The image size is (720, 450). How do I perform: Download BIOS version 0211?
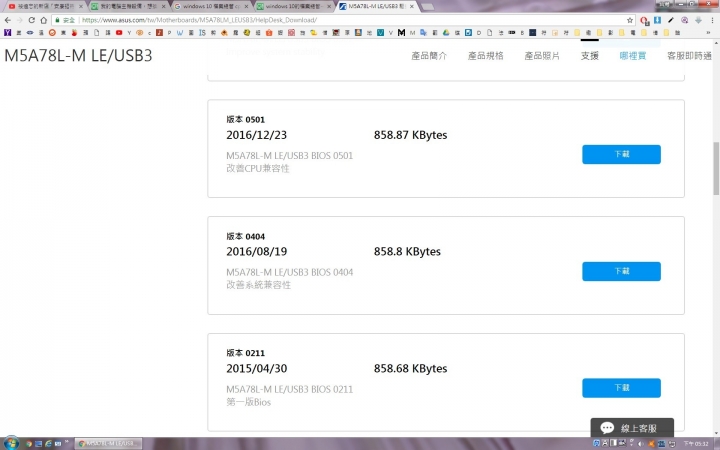pos(621,388)
